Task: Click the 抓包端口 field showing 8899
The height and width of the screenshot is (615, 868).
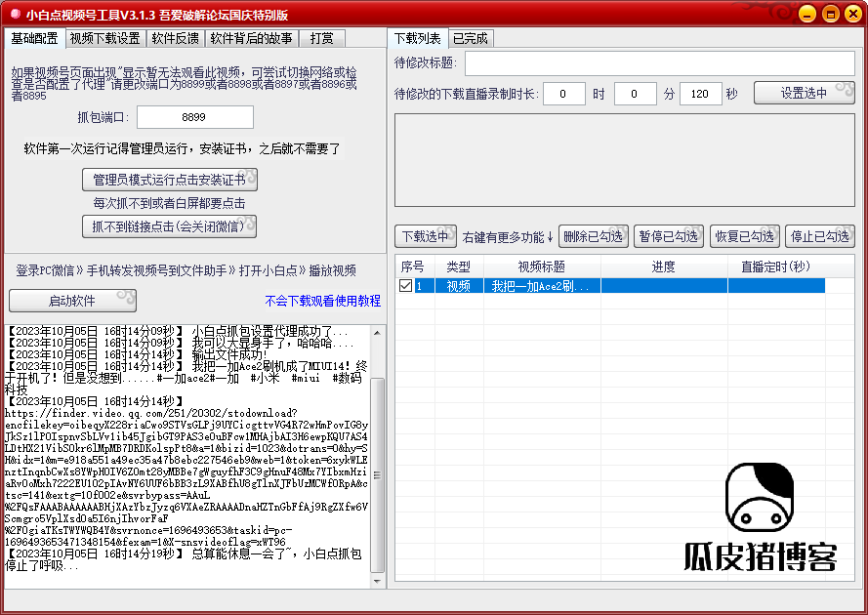Action: coord(195,117)
